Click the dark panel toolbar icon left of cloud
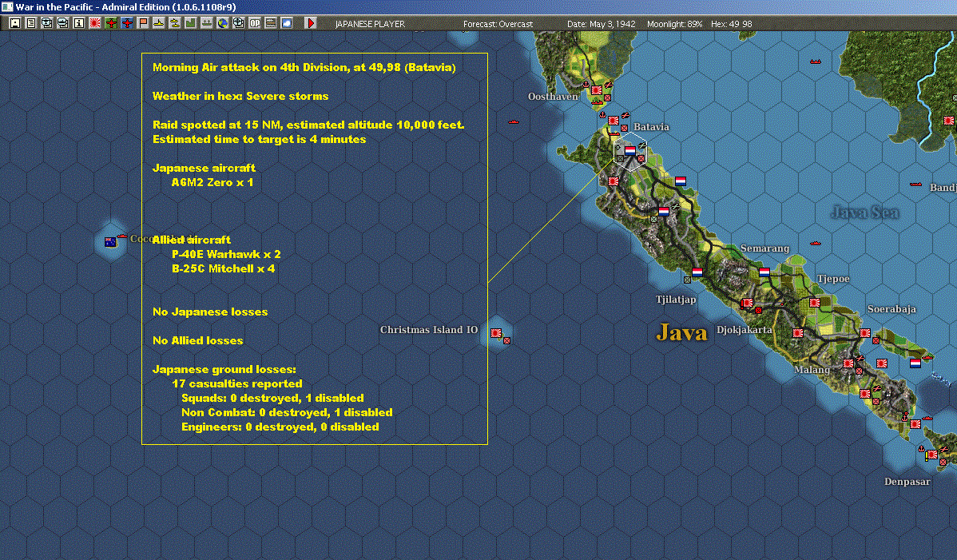The width and height of the screenshot is (957, 560). coord(270,23)
